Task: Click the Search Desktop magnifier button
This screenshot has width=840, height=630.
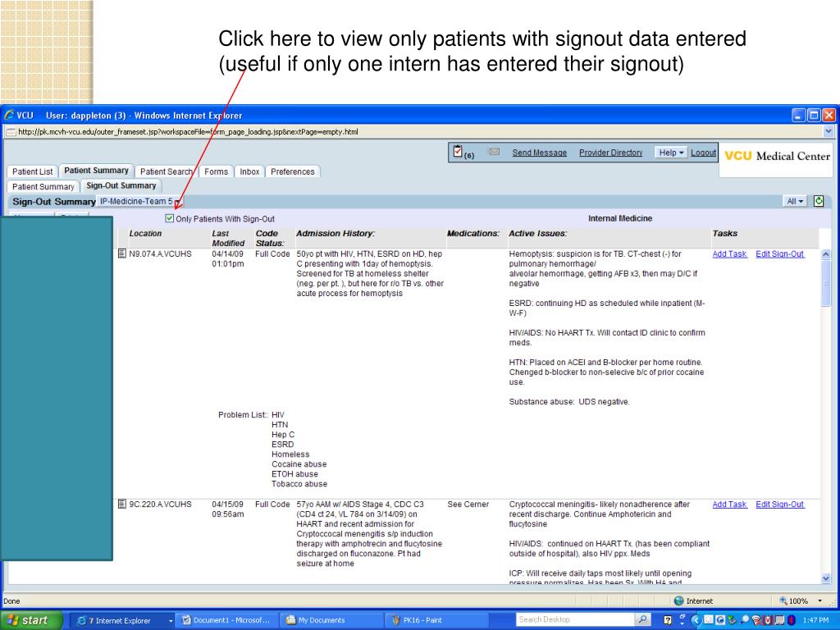Action: (642, 620)
